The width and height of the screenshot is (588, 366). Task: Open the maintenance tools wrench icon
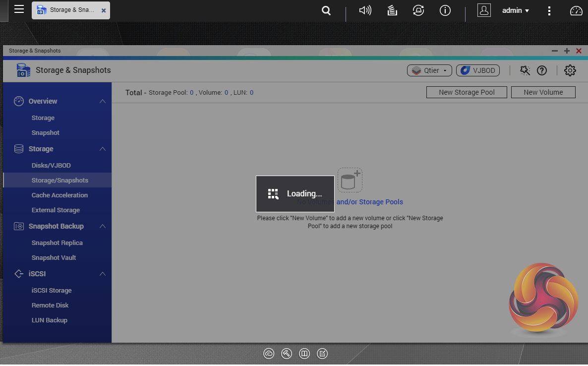click(x=525, y=70)
